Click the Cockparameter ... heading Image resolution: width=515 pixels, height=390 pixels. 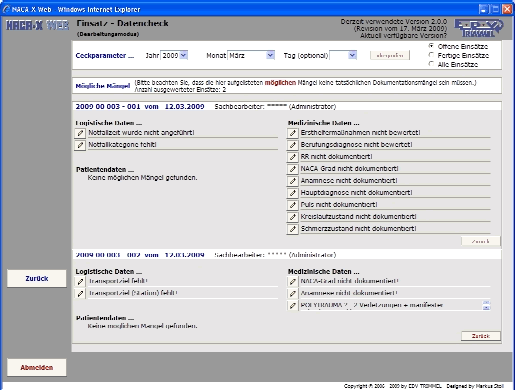105,56
